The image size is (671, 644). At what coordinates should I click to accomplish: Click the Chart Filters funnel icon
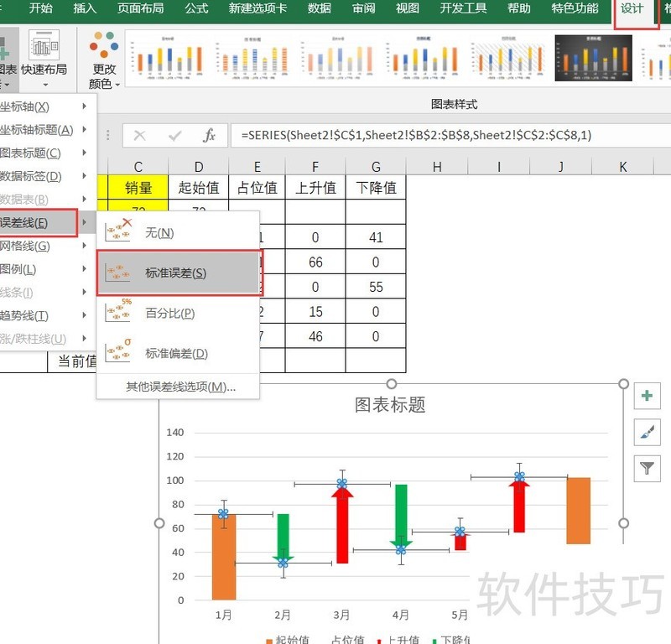pos(647,468)
